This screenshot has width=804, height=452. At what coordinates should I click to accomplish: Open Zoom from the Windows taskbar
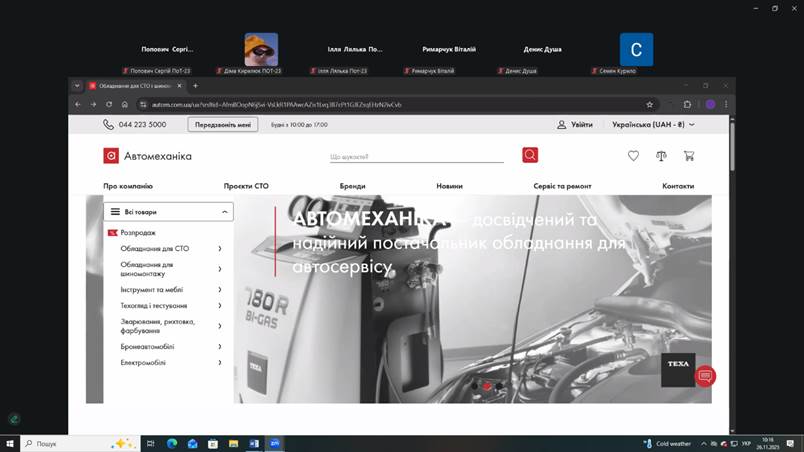click(274, 443)
